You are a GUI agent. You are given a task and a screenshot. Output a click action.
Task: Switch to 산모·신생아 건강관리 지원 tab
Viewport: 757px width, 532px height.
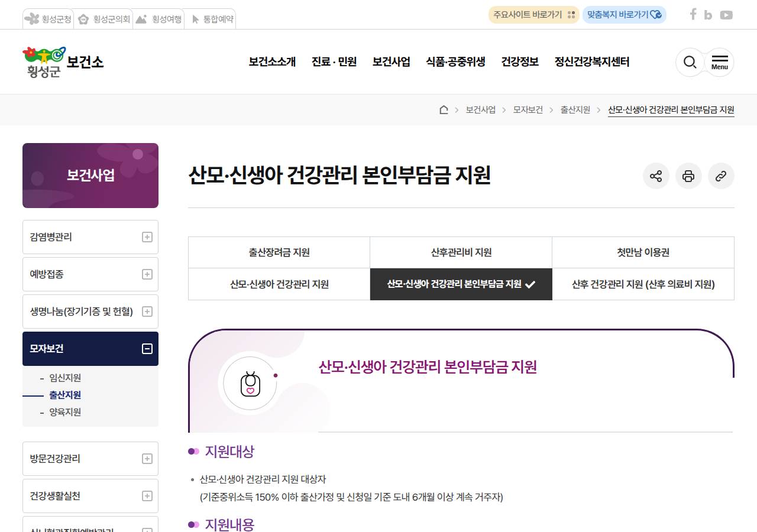279,284
